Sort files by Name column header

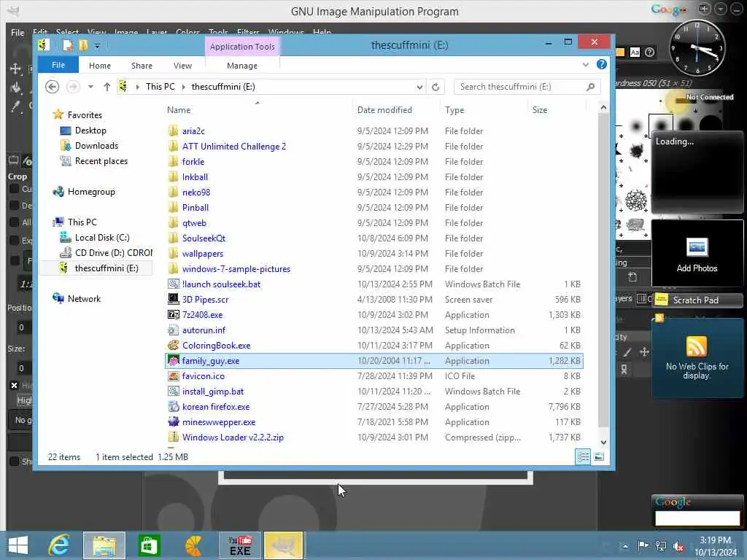[x=179, y=109]
